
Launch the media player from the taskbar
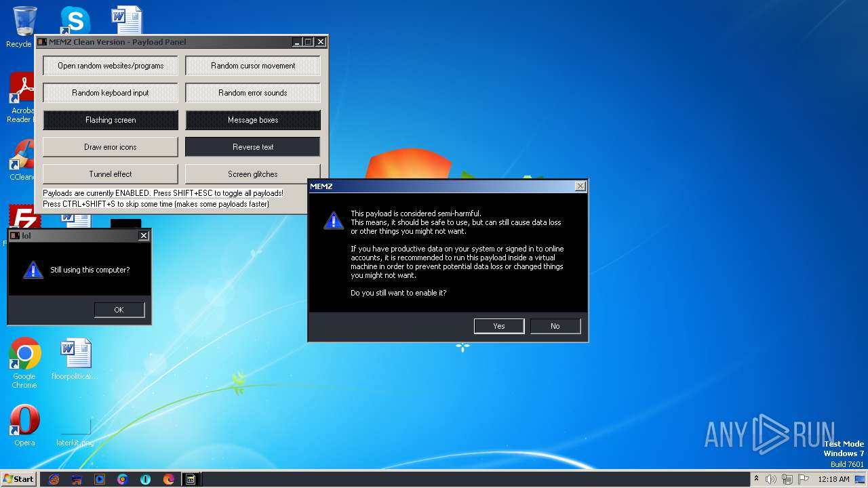pyautogui.click(x=100, y=479)
